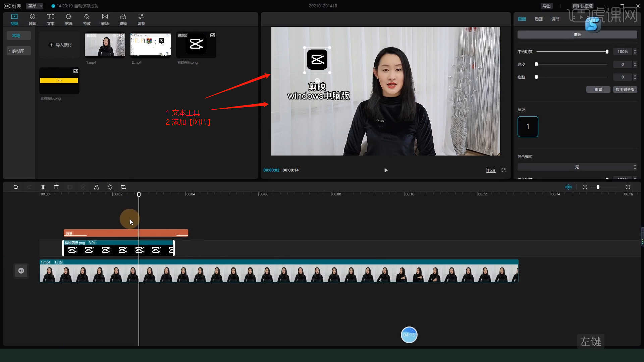Screen dimensions: 644x362
Task: Click the 基础 (Basic) section button
Action: (577, 35)
